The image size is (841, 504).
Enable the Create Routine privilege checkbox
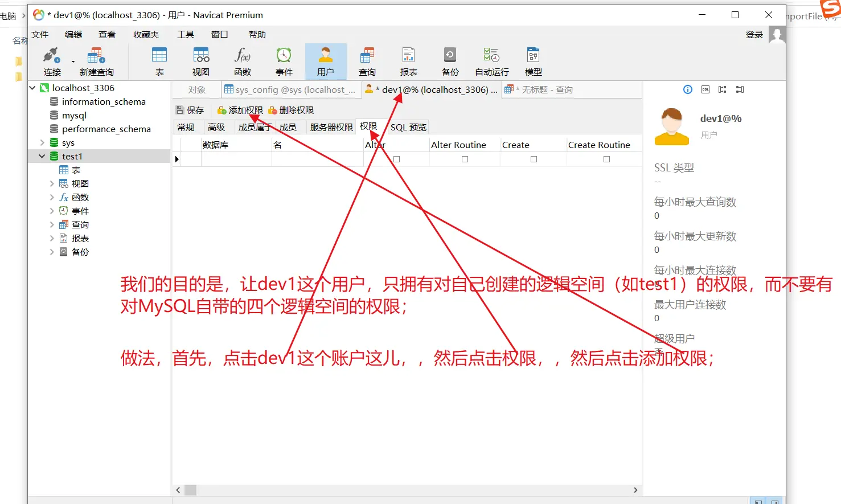click(607, 159)
